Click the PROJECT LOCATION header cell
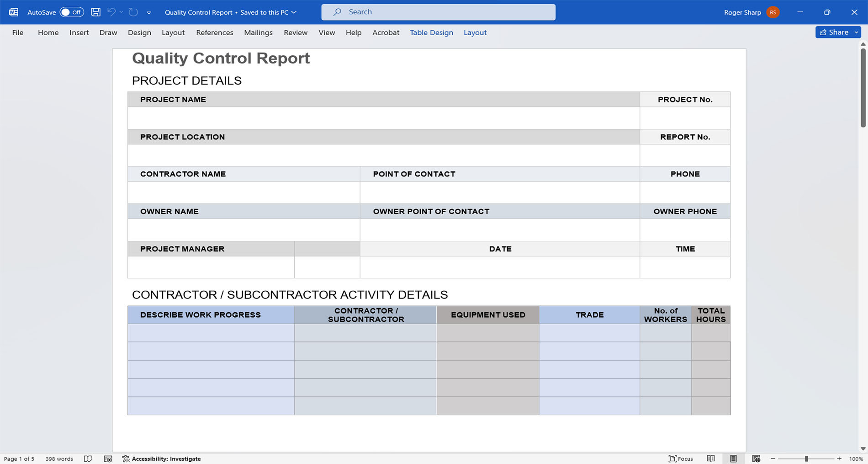 [384, 137]
